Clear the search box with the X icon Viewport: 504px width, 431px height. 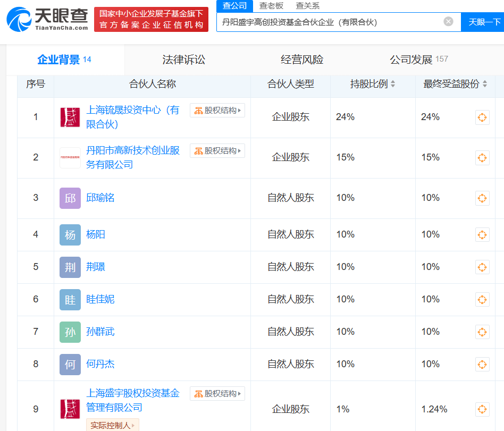point(448,22)
